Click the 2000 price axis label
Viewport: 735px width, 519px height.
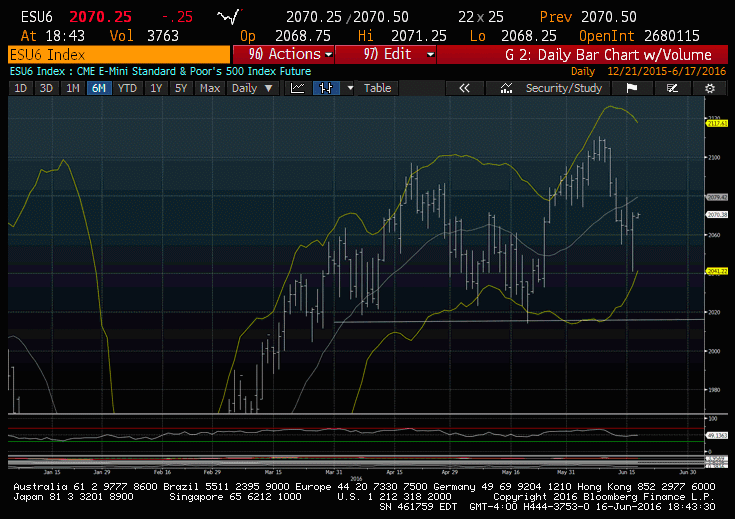pos(714,351)
